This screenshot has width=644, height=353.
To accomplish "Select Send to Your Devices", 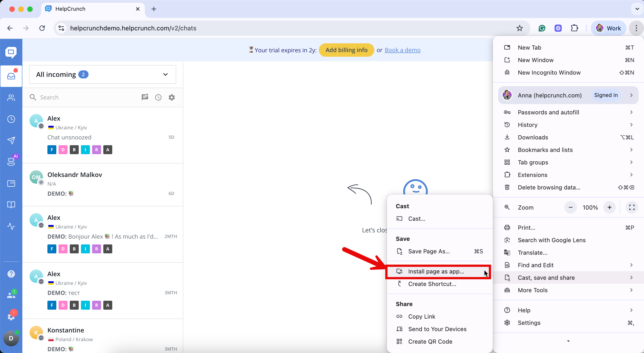I will click(x=439, y=329).
